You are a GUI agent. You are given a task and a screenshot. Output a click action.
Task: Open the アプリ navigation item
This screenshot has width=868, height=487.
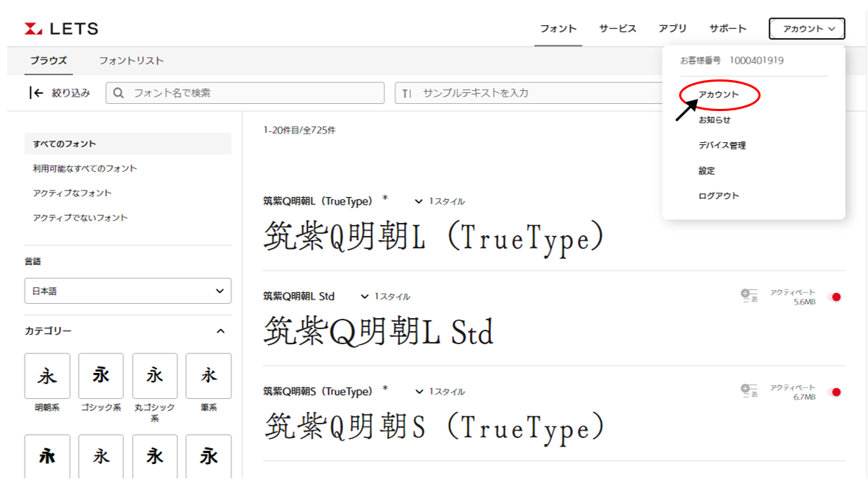(x=673, y=29)
